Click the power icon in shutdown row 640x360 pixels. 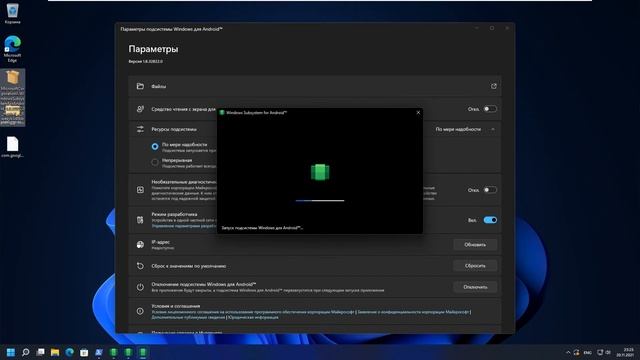pos(140,287)
